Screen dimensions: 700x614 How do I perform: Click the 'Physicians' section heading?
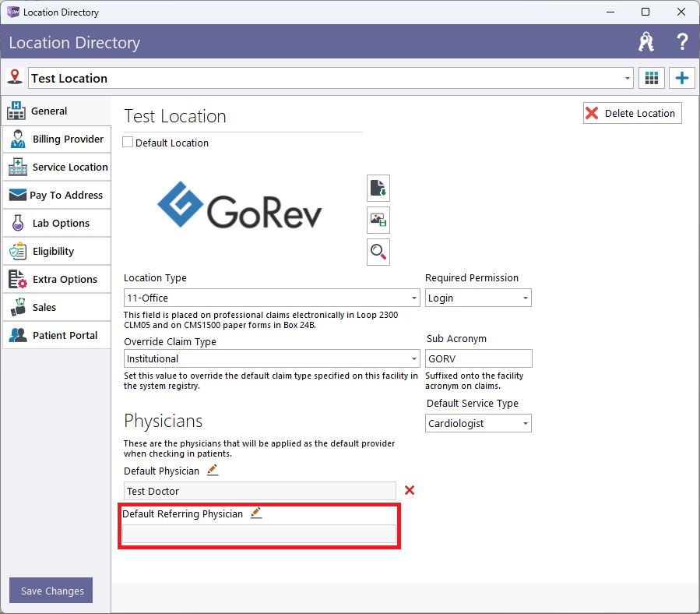point(163,421)
